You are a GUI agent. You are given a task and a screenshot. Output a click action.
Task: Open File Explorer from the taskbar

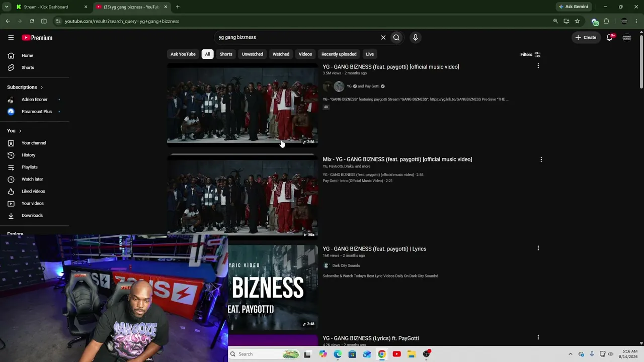[x=411, y=354]
